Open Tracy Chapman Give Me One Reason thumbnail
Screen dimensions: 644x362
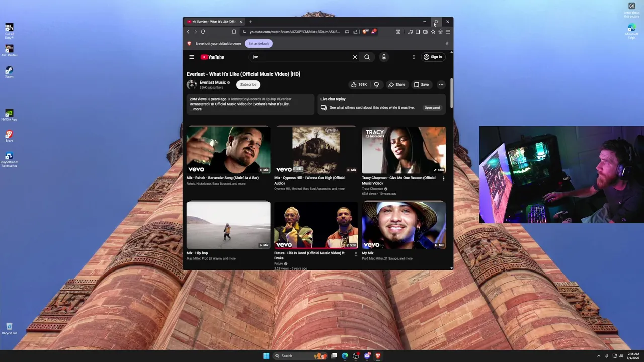tap(404, 150)
